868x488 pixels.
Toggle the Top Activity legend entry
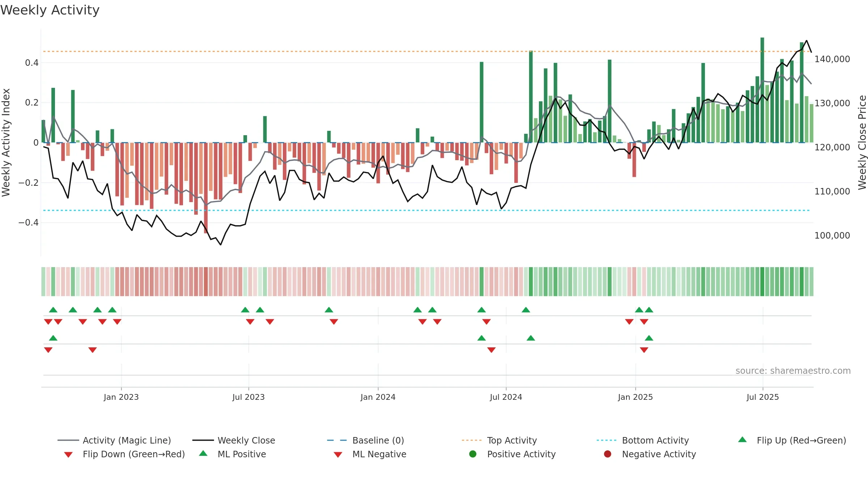(499, 440)
